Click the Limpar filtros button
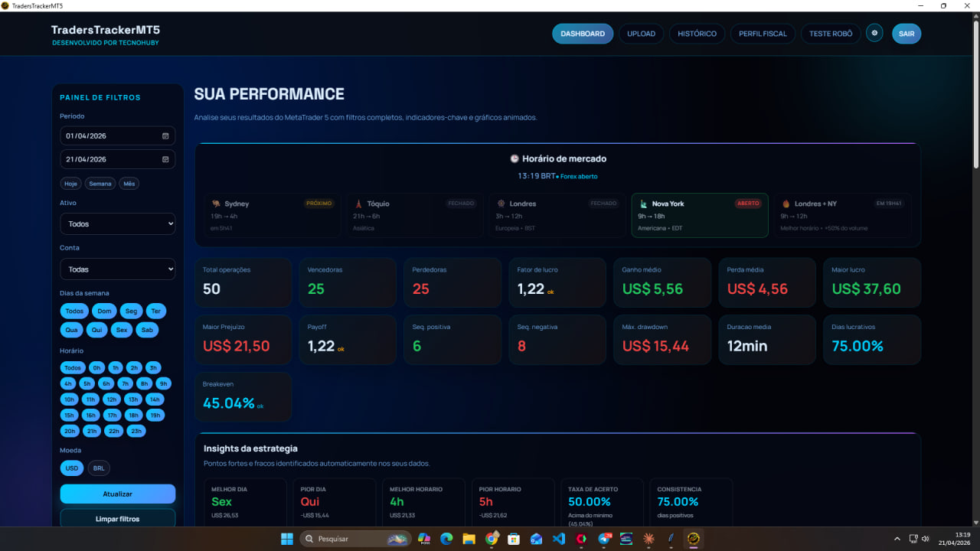The height and width of the screenshot is (551, 980). (x=118, y=519)
